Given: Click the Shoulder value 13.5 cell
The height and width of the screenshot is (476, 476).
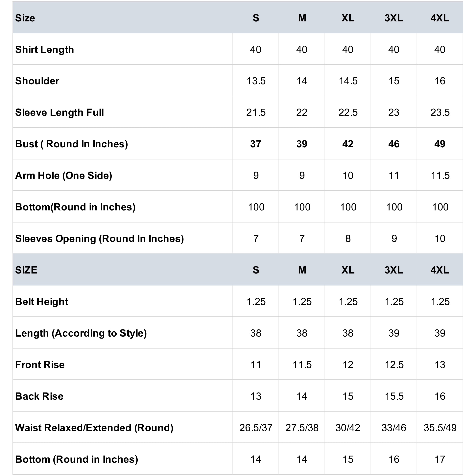Looking at the screenshot, I should click(256, 81).
